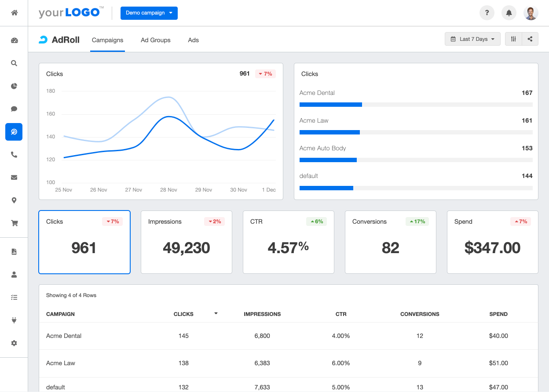Open the Acme Law campaign row
The width and height of the screenshot is (549, 392).
point(176,363)
